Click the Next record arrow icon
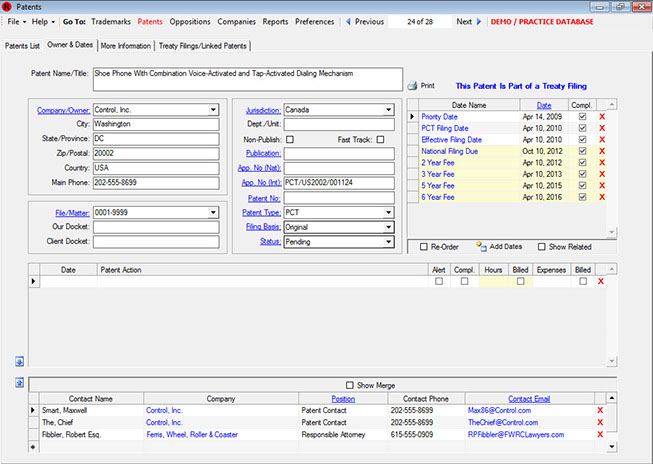Image resolution: width=653 pixels, height=464 pixels. [x=480, y=21]
